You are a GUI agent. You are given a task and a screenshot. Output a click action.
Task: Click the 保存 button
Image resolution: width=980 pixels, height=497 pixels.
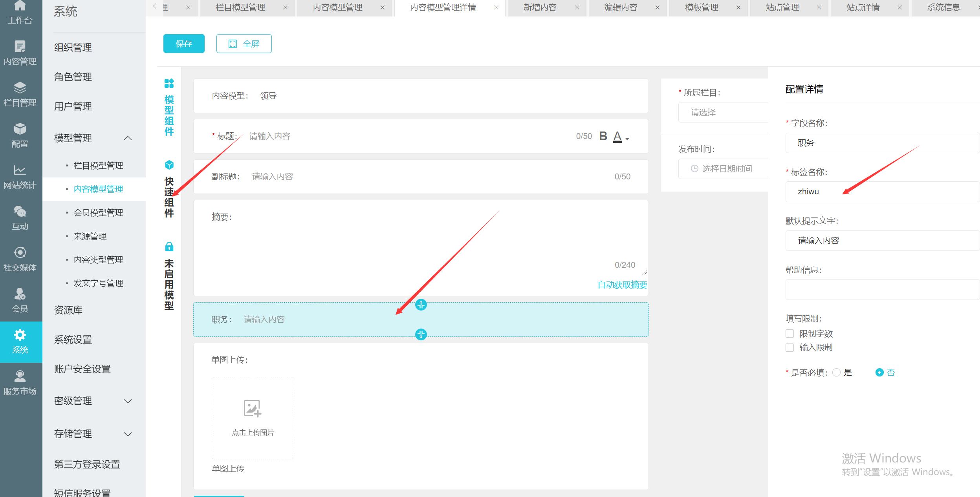point(184,44)
